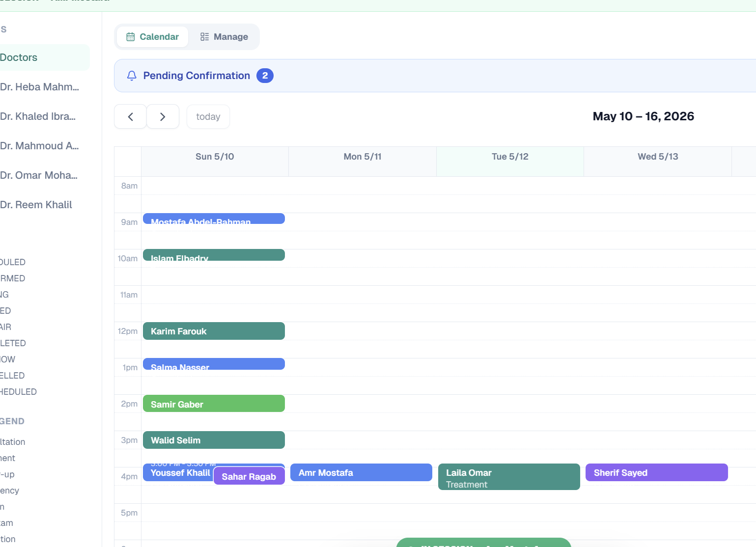Open Amr Mostafa appointment on Monday
Screen dimensions: 756x547
pyautogui.click(x=361, y=472)
